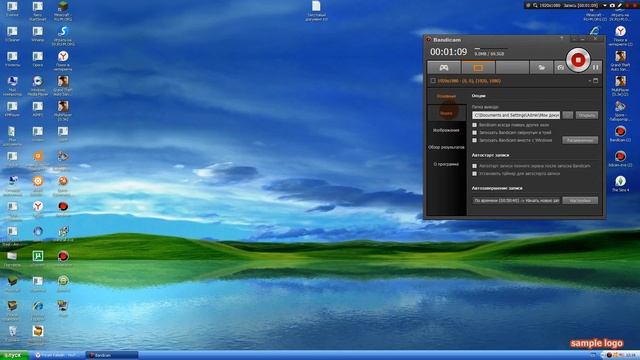This screenshot has height=360, width=640.
Task: Click the Открыть button for the output folder
Action: pyautogui.click(x=587, y=115)
